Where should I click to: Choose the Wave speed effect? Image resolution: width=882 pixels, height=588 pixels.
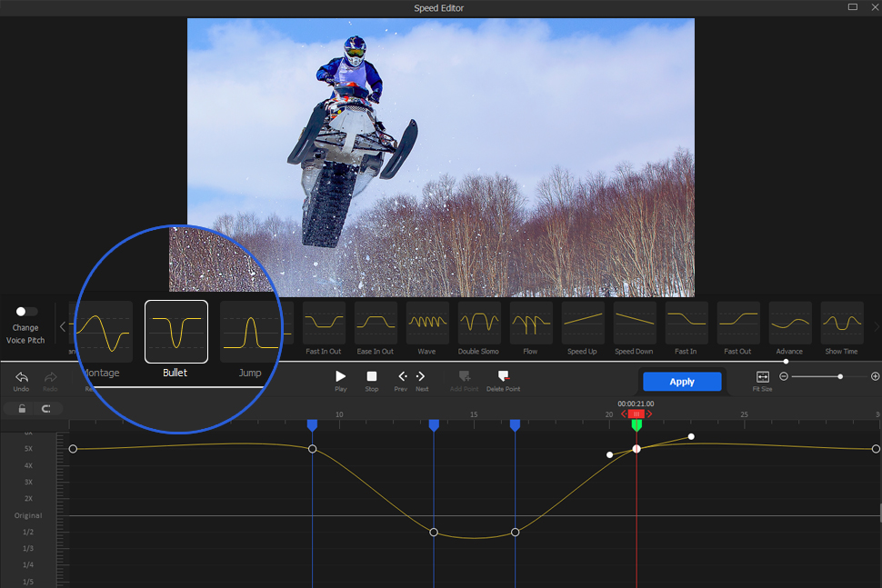pyautogui.click(x=426, y=324)
